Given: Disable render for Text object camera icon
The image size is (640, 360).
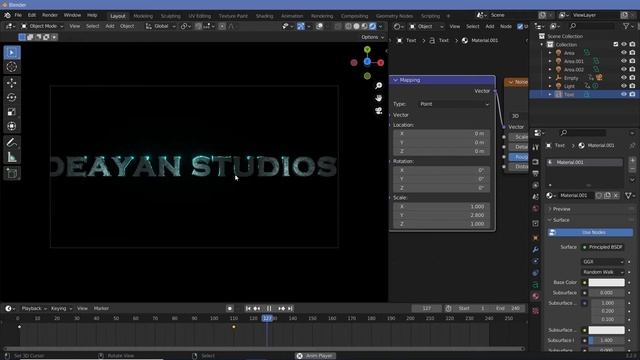Looking at the screenshot, I should point(632,94).
